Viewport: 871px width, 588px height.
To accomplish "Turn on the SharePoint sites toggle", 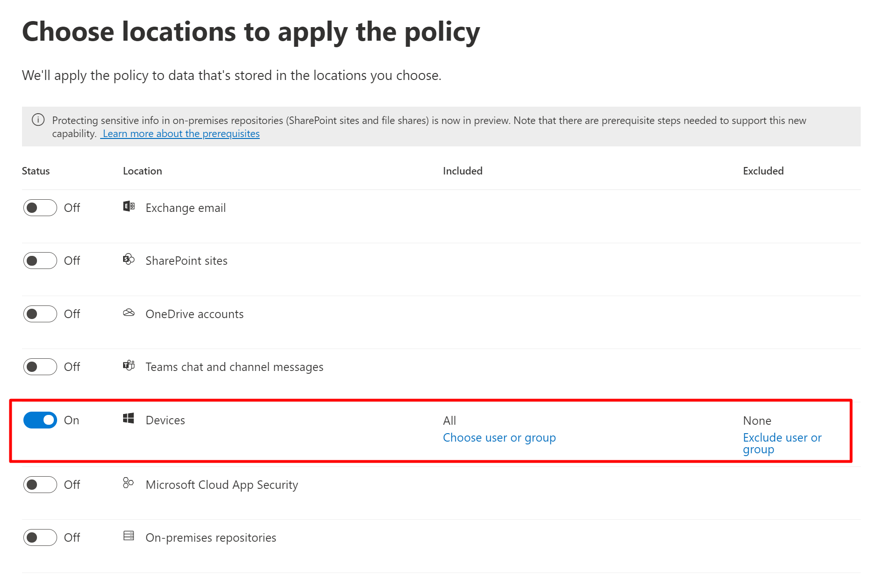I will pos(40,261).
